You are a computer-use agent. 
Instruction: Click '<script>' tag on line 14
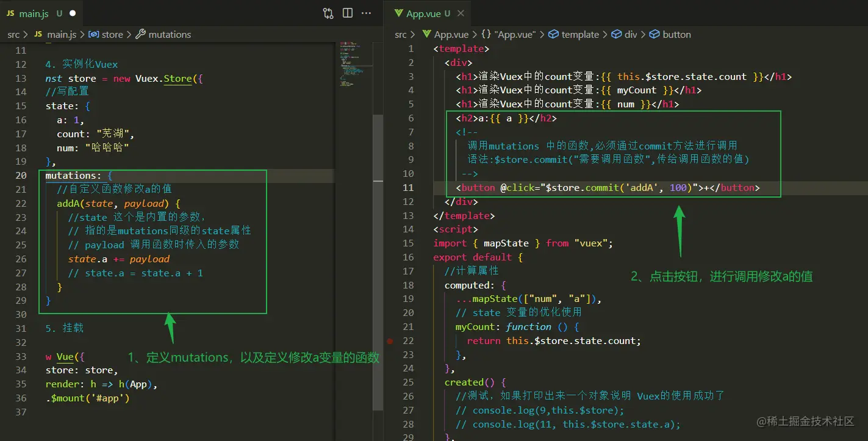pyautogui.click(x=456, y=229)
